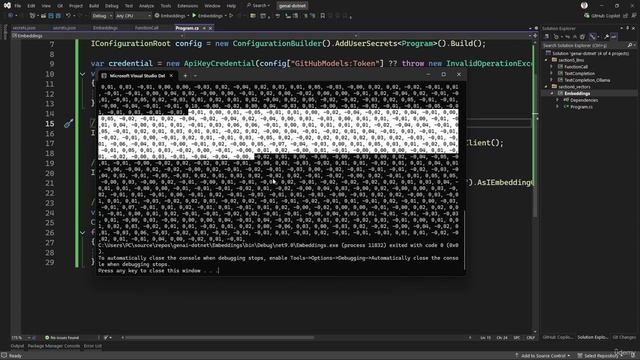Screen dimensions: 640x360
Task: Collapse the section5_llms folder
Action: click(x=547, y=60)
